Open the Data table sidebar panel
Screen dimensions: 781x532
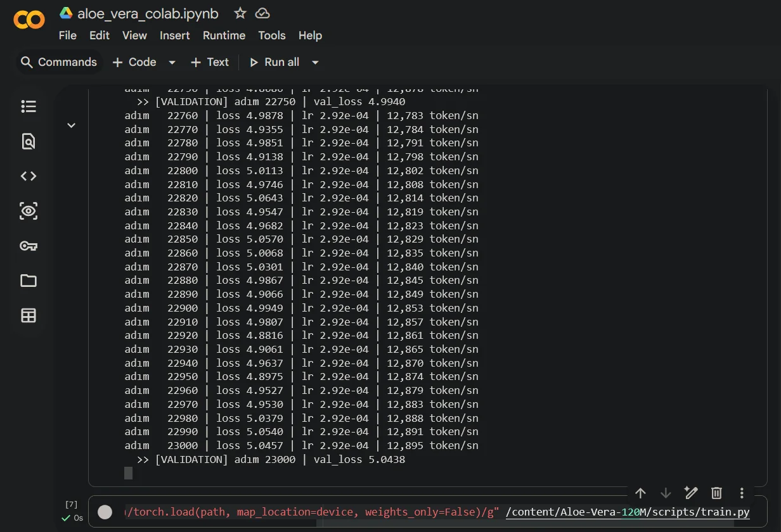[x=29, y=315]
